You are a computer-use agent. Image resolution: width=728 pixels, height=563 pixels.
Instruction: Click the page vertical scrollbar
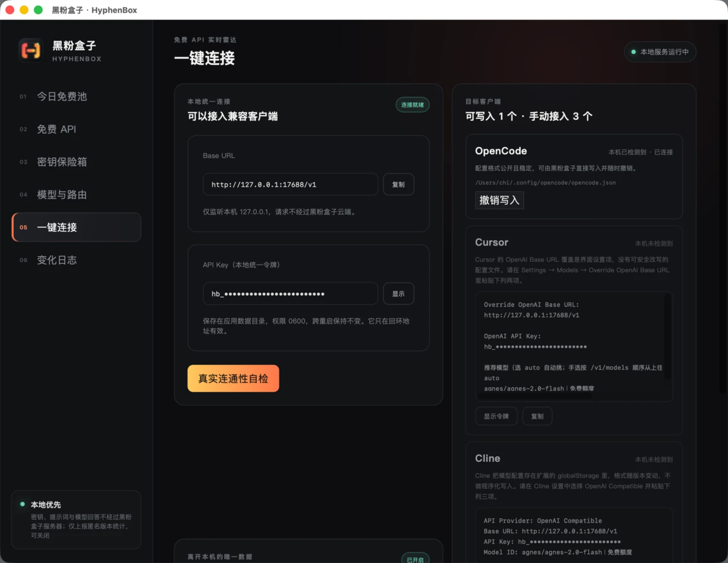click(x=723, y=209)
